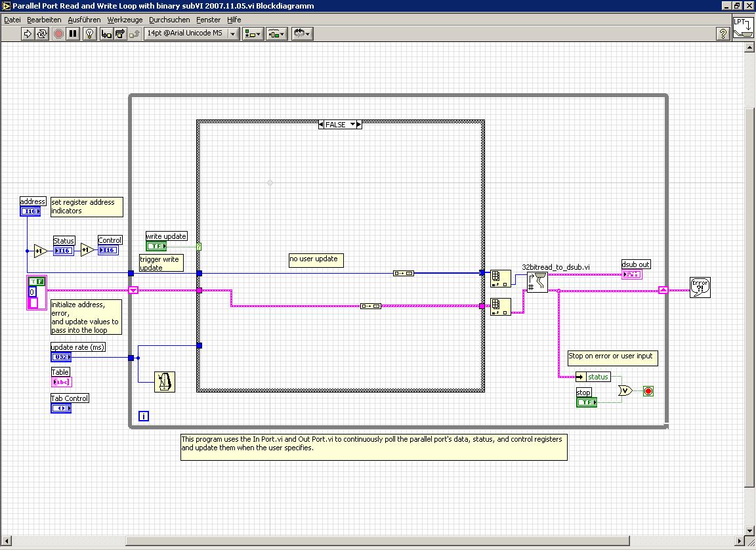Image resolution: width=756 pixels, height=550 pixels.
Task: Select the write update boolean terminal
Action: (x=156, y=246)
